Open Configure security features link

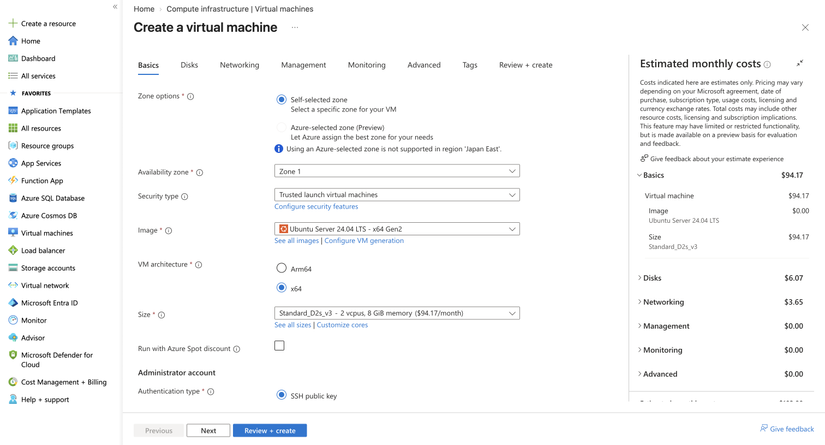pos(316,207)
